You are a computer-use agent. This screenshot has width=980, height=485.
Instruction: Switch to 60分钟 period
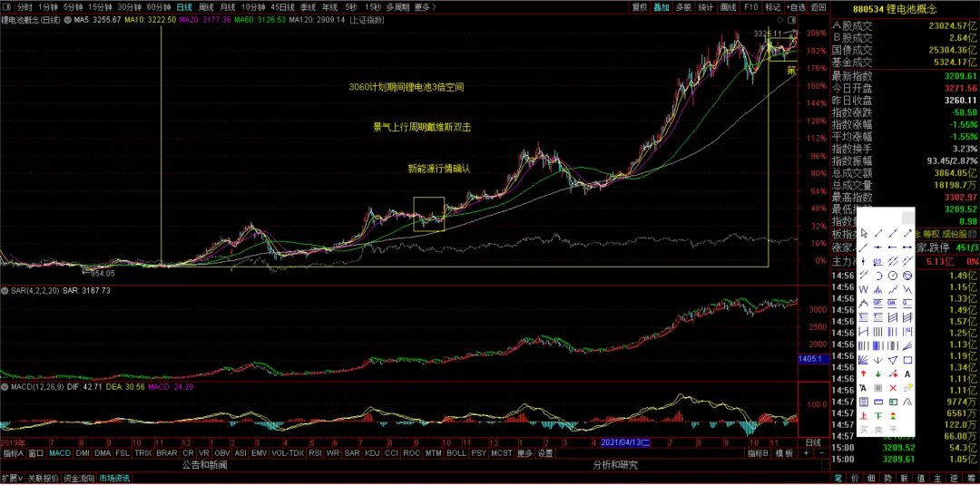point(160,7)
